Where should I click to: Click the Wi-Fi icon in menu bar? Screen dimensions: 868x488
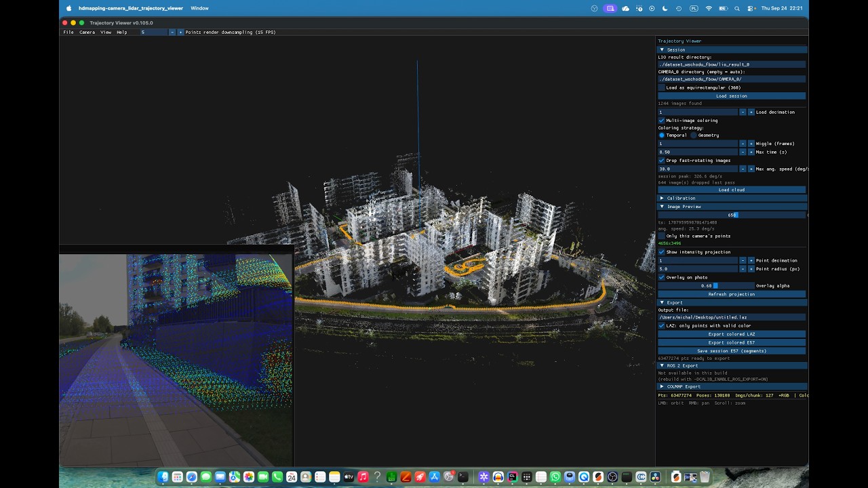(x=709, y=8)
